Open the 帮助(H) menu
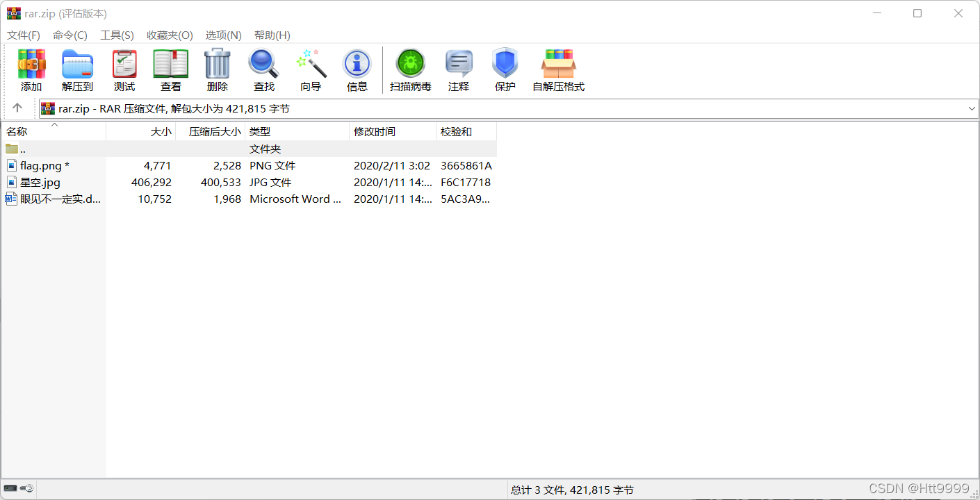This screenshot has height=500, width=980. (x=272, y=35)
